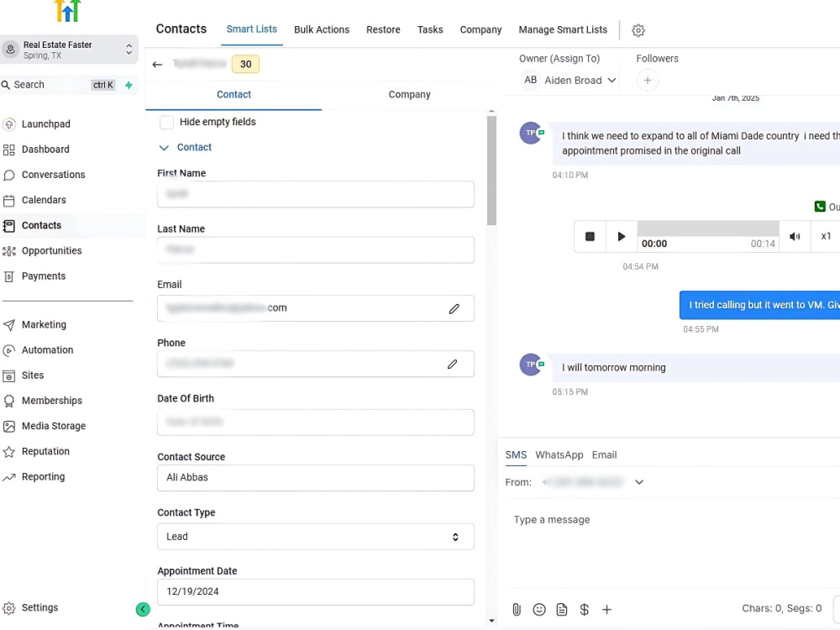840x630 pixels.
Task: Switch to Email message channel
Action: tap(604, 454)
